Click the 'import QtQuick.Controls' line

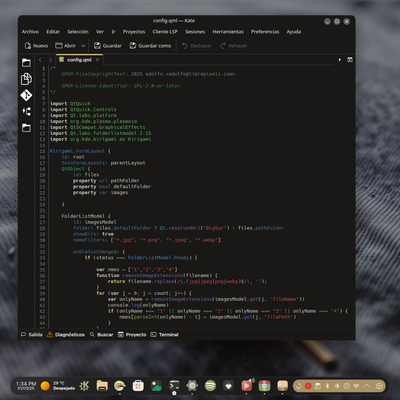point(83,109)
